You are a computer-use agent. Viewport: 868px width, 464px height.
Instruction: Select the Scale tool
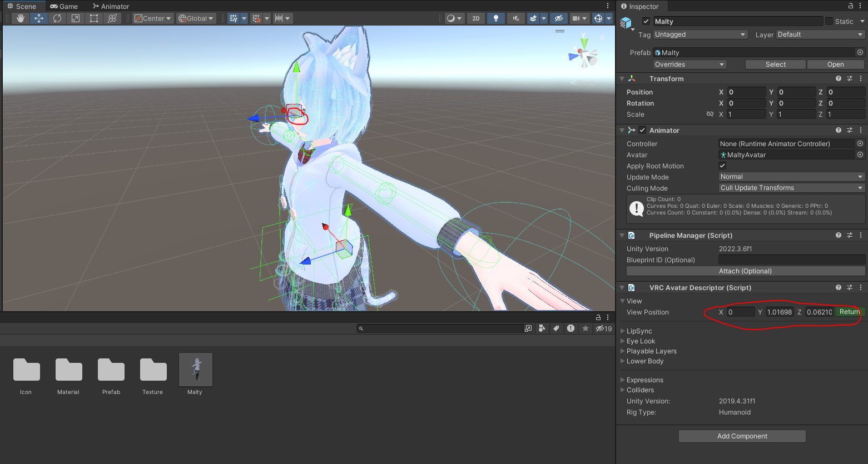pos(76,18)
